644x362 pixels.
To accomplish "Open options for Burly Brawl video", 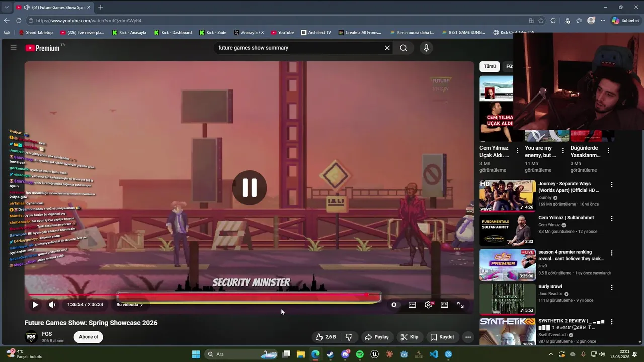I will pyautogui.click(x=612, y=287).
